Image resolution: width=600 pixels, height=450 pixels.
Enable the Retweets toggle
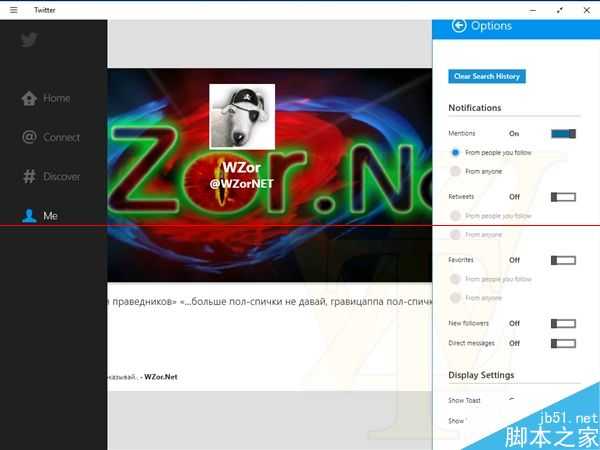pos(563,197)
